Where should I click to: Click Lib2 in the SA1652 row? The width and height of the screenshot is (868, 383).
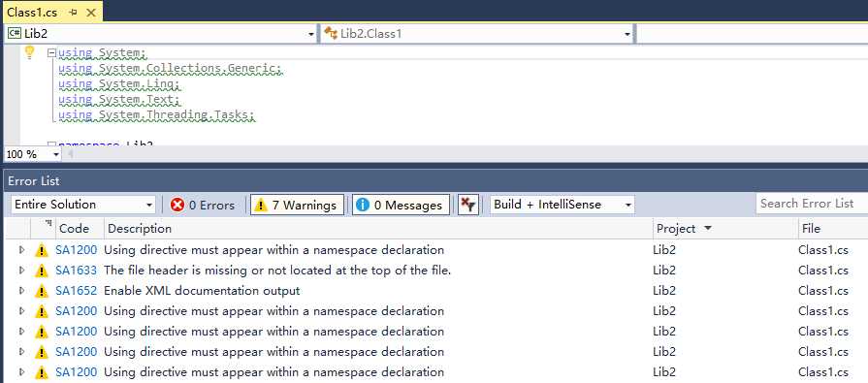pyautogui.click(x=664, y=291)
